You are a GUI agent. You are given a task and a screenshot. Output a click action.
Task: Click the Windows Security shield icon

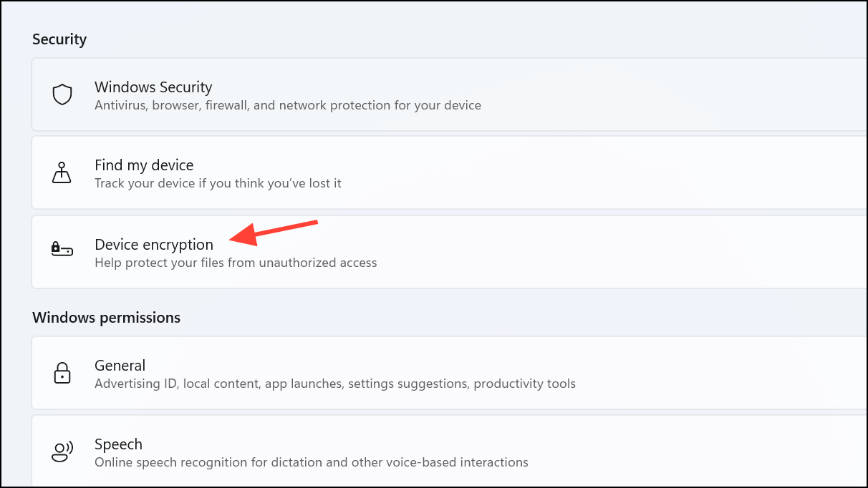pos(63,94)
